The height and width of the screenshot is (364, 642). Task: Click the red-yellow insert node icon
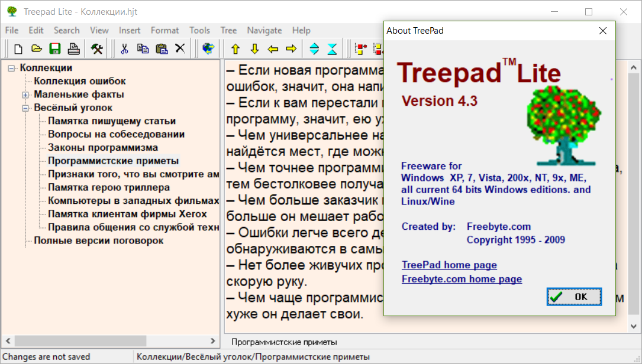(x=361, y=49)
